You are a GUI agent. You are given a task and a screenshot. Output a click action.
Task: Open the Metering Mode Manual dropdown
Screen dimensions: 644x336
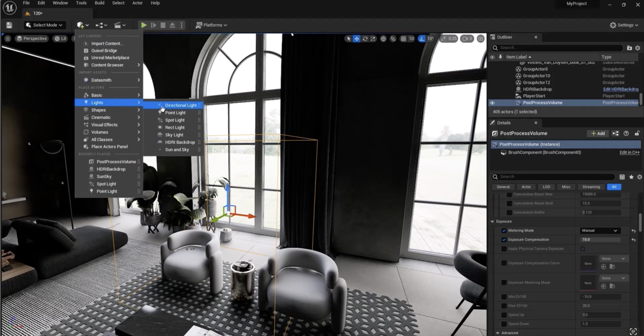click(x=600, y=230)
